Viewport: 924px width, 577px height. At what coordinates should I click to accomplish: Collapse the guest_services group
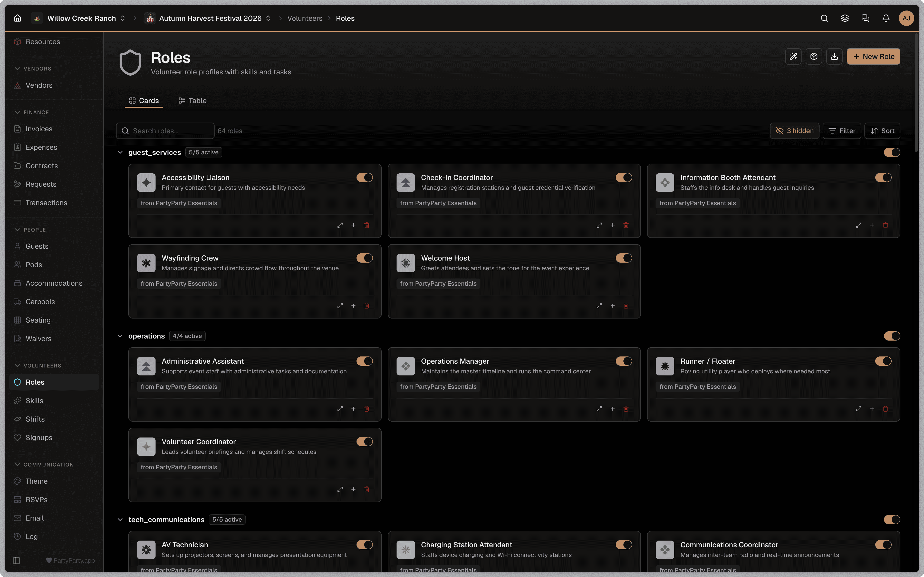click(120, 152)
